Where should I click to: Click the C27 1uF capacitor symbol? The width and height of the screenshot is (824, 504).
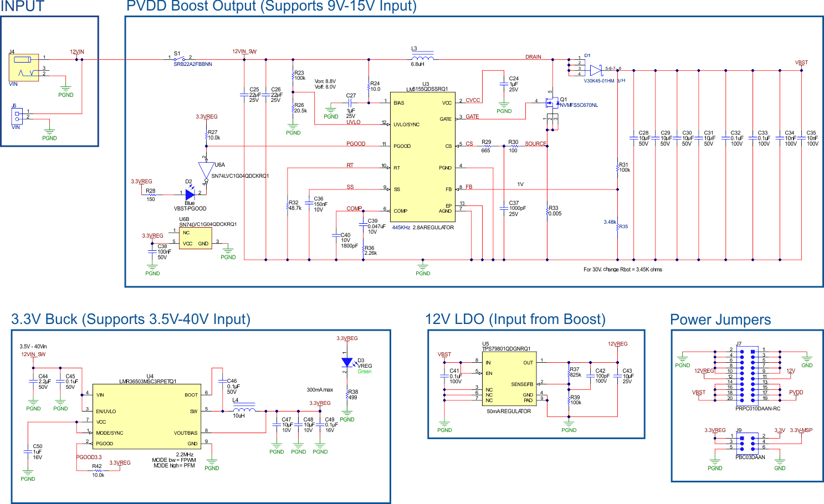350,103
